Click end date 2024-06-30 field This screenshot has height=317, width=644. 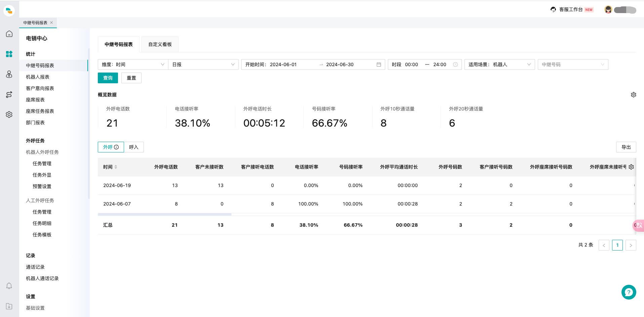coord(340,64)
